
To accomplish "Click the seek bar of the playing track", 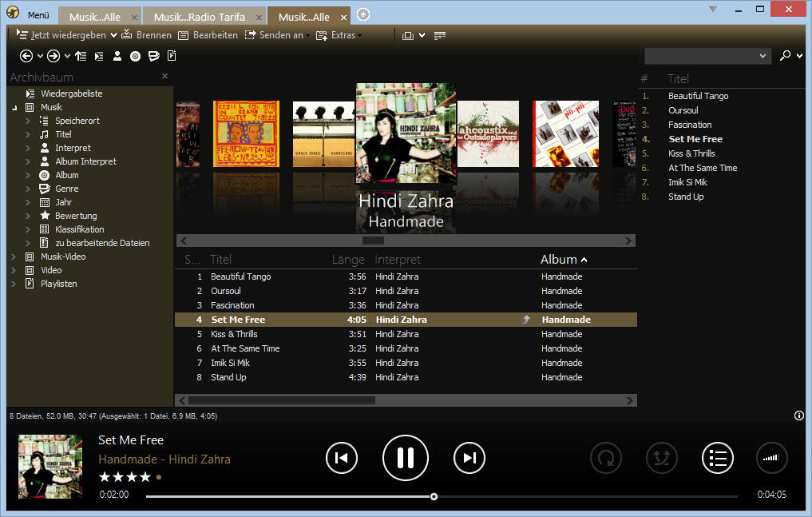I will click(442, 496).
